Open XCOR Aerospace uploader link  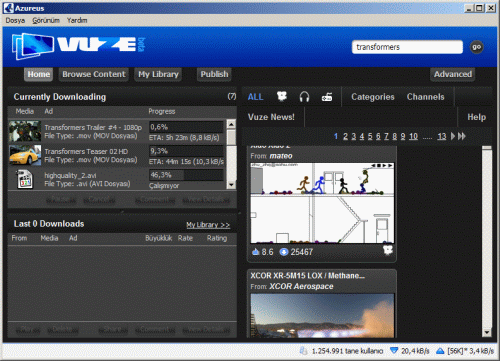click(x=301, y=286)
